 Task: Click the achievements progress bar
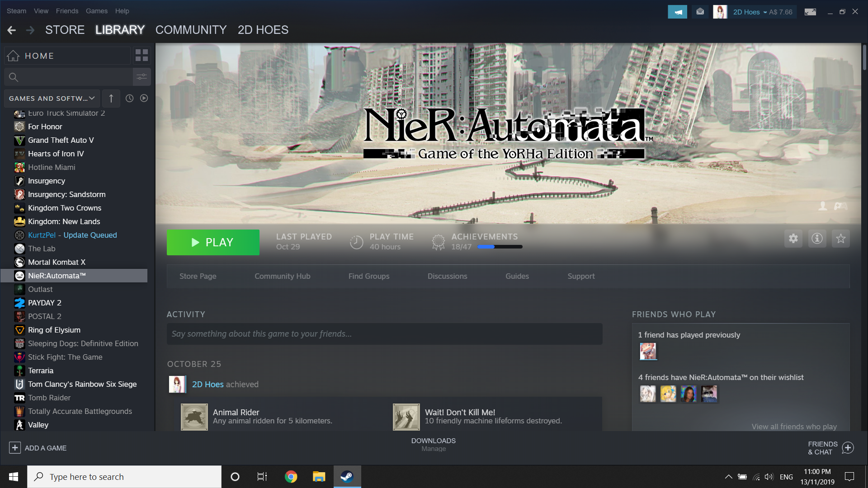coord(500,247)
